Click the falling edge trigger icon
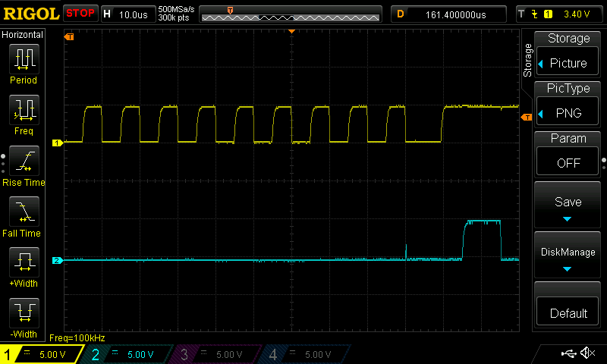This screenshot has height=364, width=607. (535, 14)
